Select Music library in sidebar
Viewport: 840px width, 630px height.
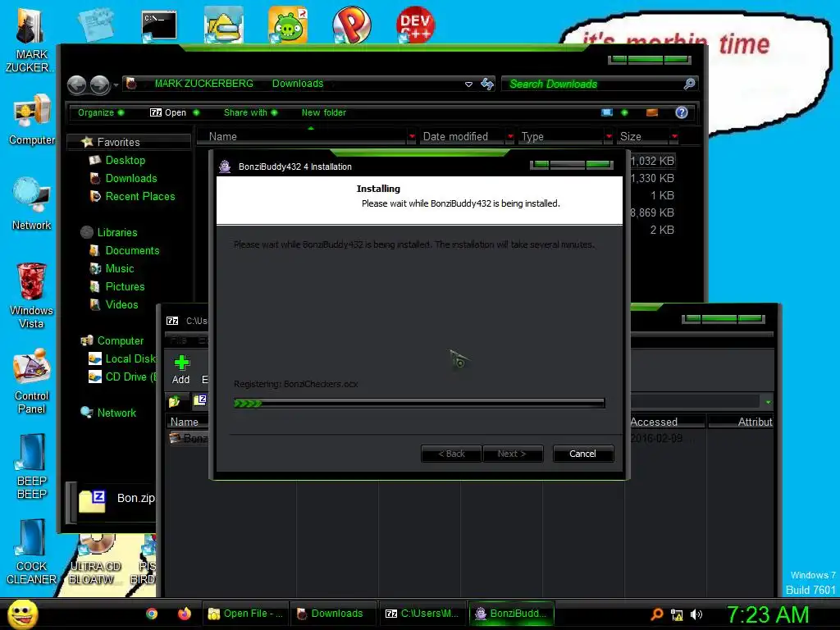[120, 268]
